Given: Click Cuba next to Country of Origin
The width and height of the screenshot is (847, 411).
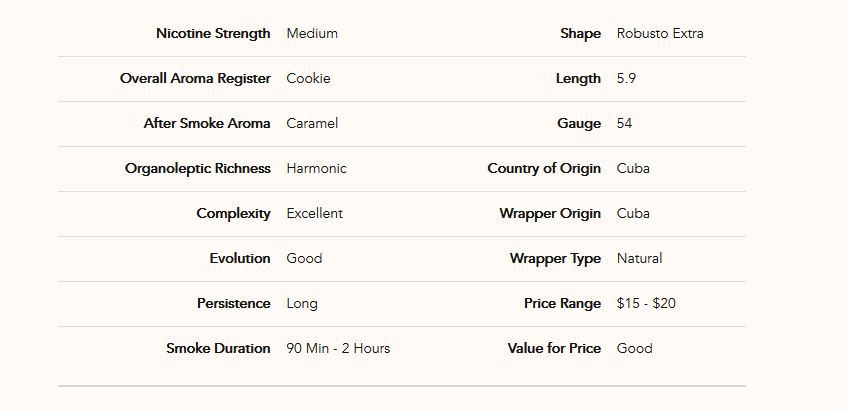Looking at the screenshot, I should (x=633, y=169).
